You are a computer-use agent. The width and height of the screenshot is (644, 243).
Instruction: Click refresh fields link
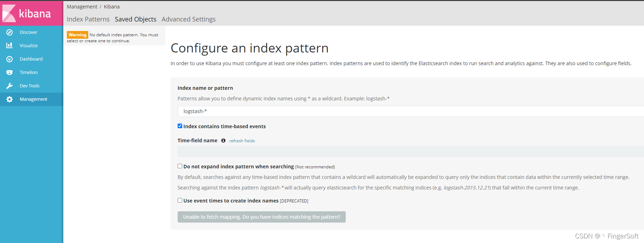coord(242,141)
